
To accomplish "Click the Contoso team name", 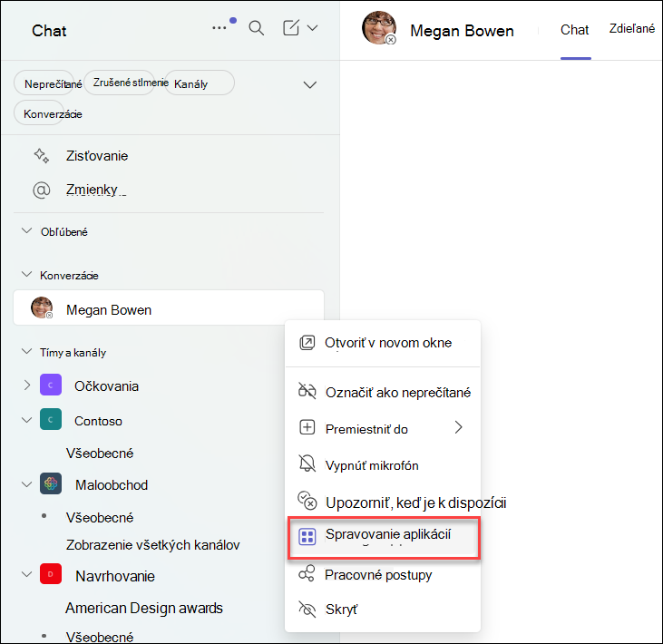I will (98, 421).
